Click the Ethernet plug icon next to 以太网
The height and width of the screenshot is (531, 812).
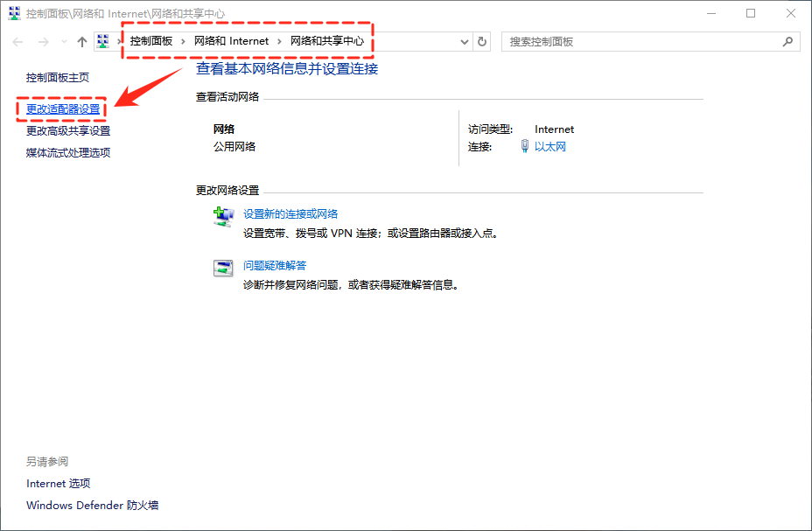[524, 146]
